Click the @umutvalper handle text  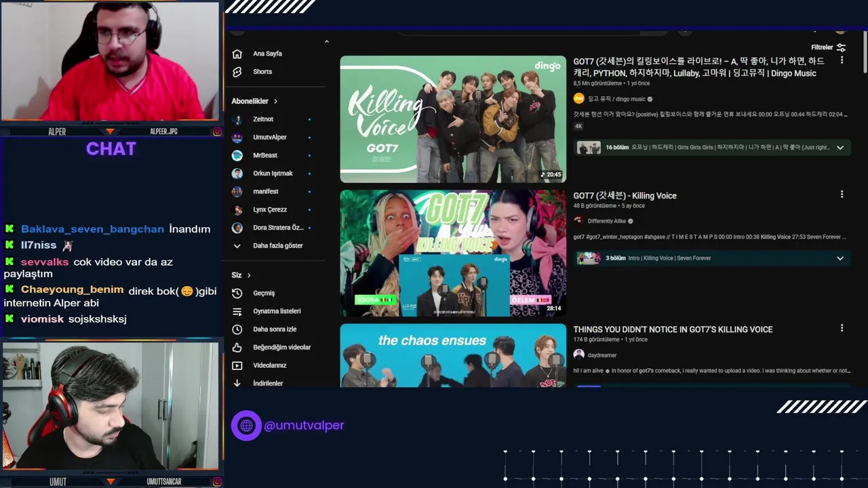304,426
